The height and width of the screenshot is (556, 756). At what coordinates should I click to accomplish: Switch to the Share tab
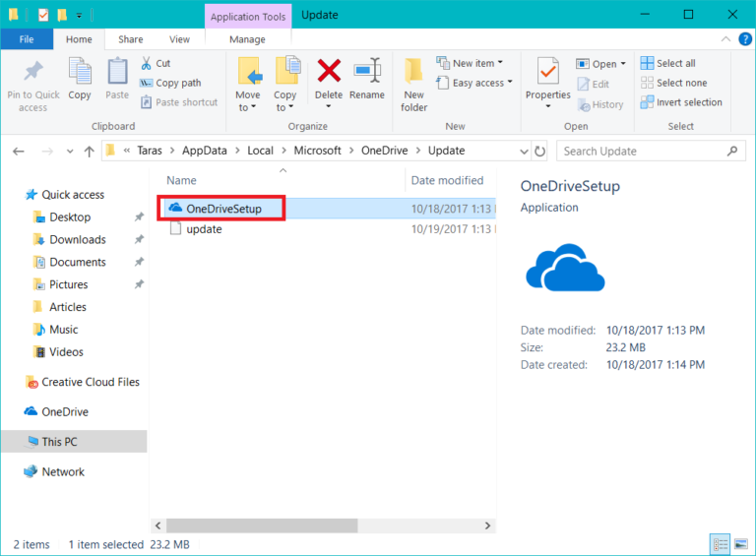(x=131, y=39)
